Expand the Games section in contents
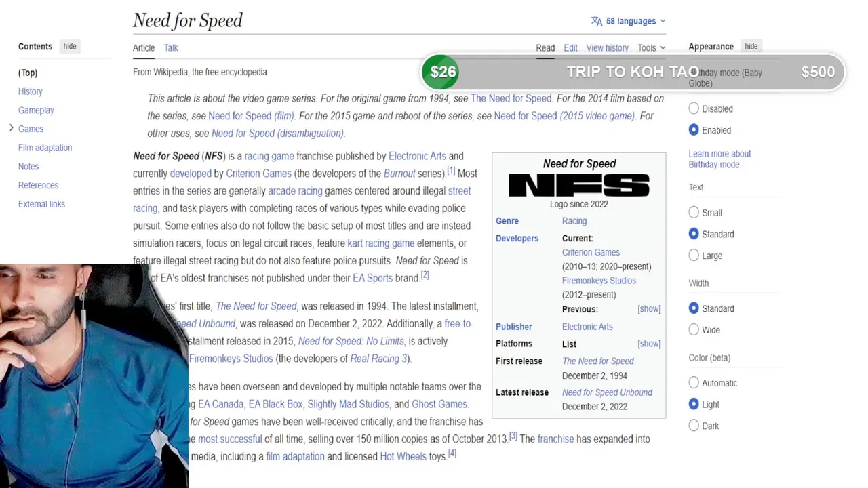This screenshot has width=868, height=488. pyautogui.click(x=11, y=128)
